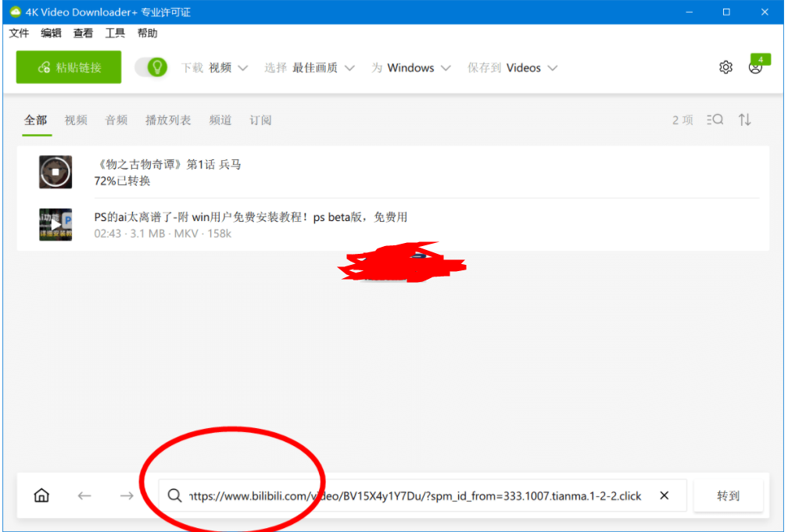788x532 pixels.
Task: Open the 下载 视频 download type dropdown
Action: (215, 68)
